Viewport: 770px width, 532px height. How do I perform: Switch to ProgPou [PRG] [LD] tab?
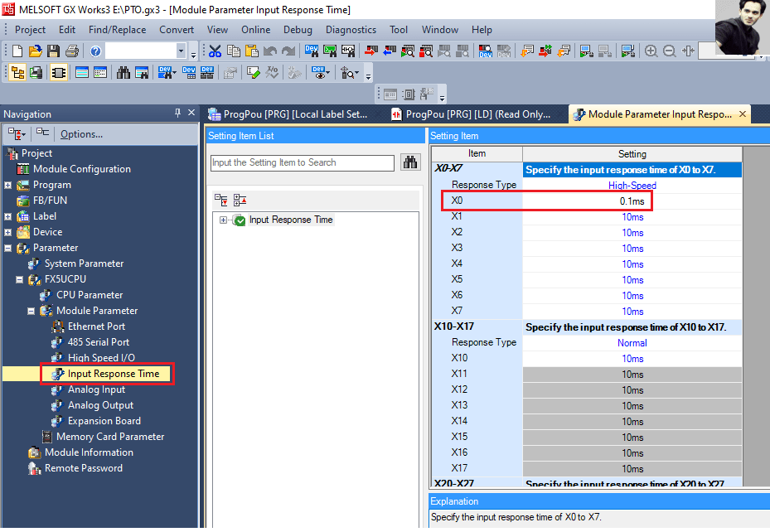477,114
